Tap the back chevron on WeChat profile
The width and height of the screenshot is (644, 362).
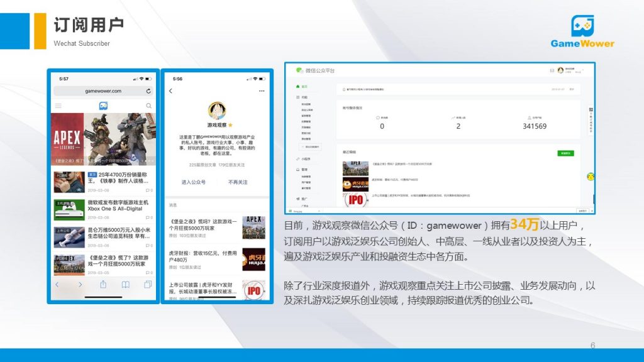coord(171,90)
